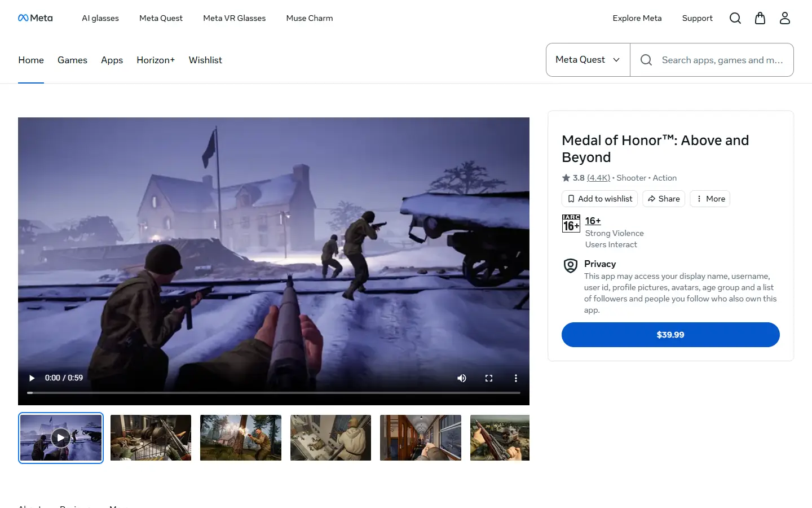Buy the game for $39.99
The width and height of the screenshot is (812, 508).
[x=670, y=335]
